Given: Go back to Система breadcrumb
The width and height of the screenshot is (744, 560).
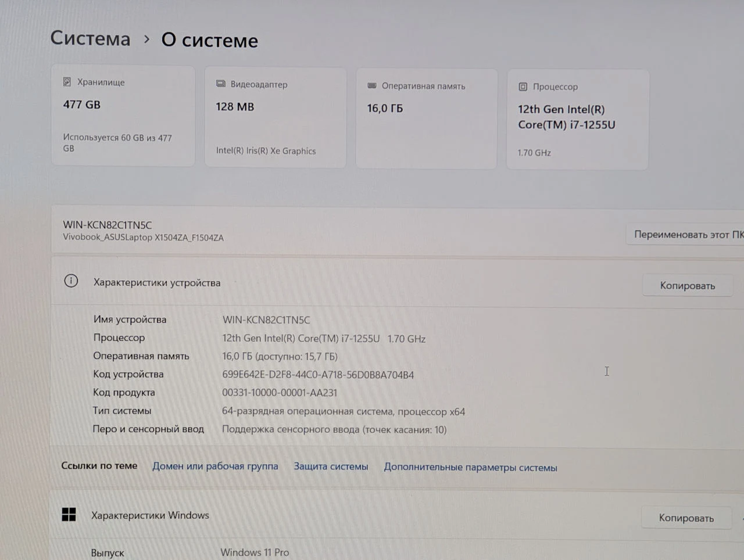Looking at the screenshot, I should click(x=90, y=38).
